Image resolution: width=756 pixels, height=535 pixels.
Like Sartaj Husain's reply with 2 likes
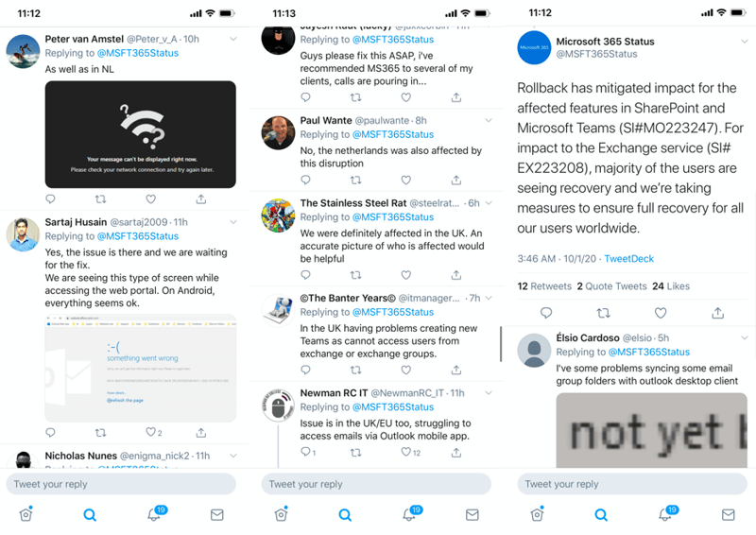click(151, 432)
